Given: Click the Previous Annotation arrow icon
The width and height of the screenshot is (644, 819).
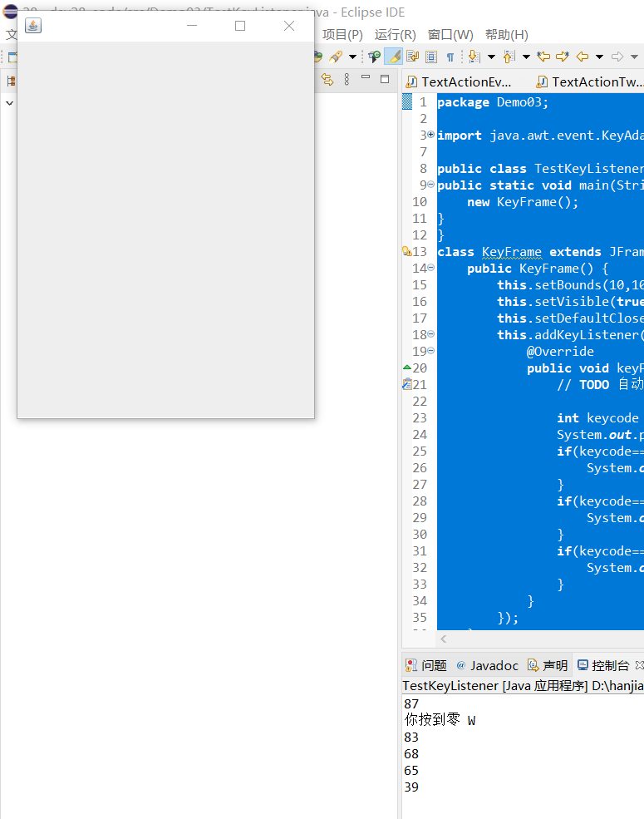Looking at the screenshot, I should click(x=509, y=57).
